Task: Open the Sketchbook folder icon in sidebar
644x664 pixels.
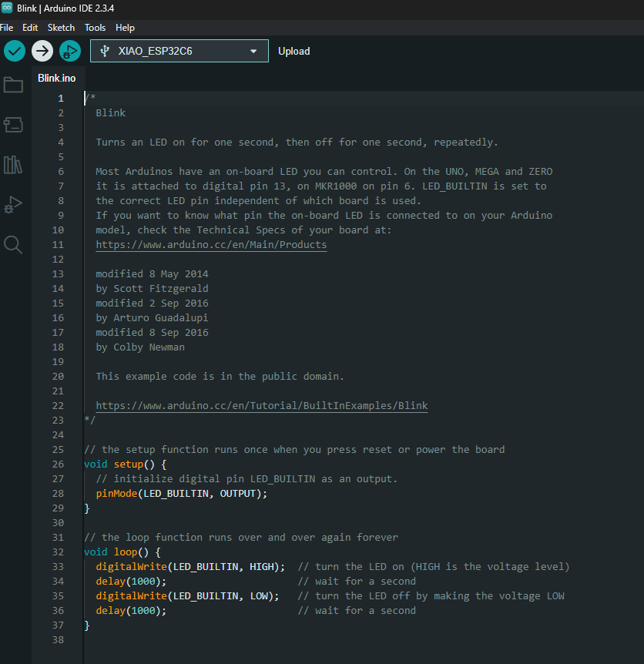Action: pyautogui.click(x=13, y=85)
